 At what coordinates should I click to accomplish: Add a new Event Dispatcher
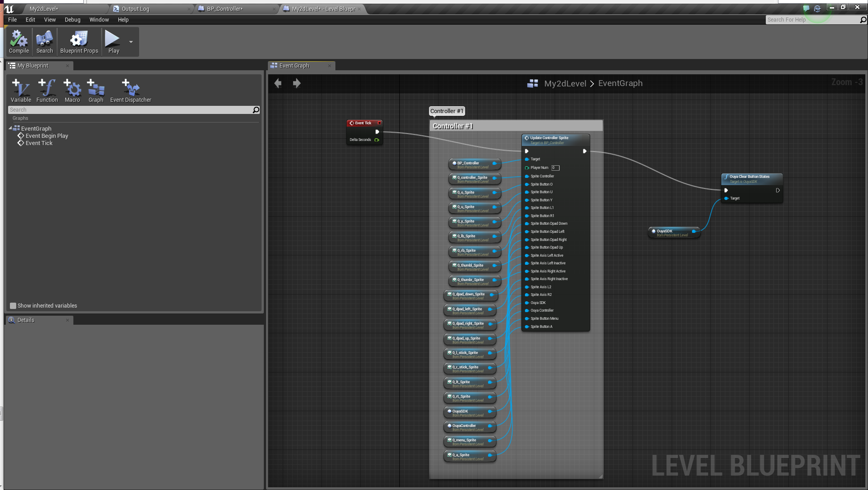click(x=131, y=91)
